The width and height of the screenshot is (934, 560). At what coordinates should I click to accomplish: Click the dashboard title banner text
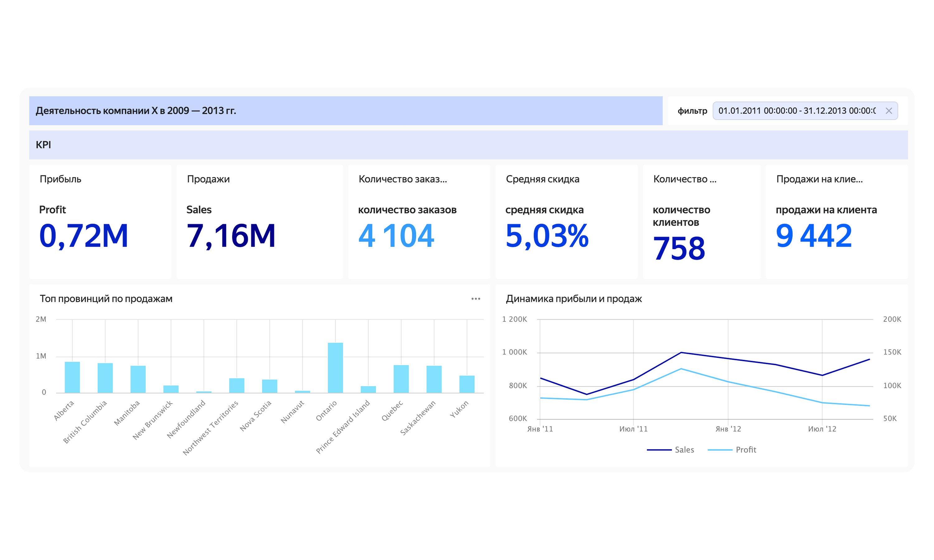point(136,110)
